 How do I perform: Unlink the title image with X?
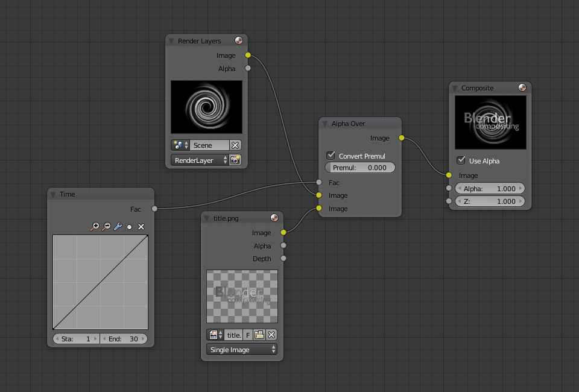tap(271, 335)
